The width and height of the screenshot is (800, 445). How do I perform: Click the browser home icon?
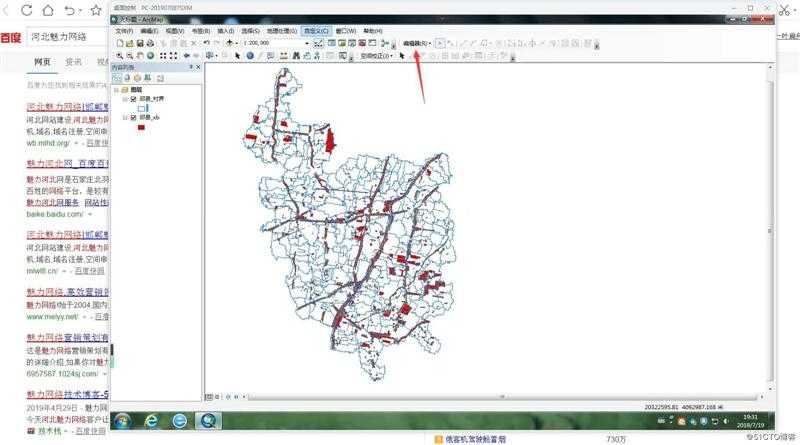47,10
